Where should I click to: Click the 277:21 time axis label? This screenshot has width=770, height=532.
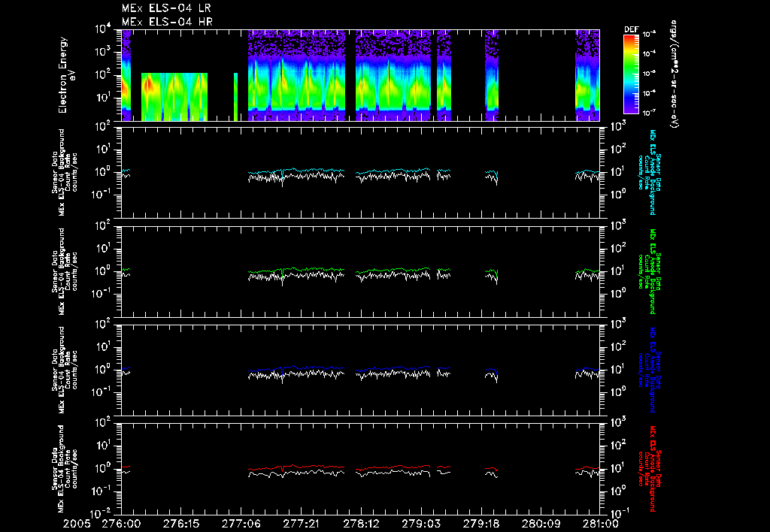[x=301, y=524]
